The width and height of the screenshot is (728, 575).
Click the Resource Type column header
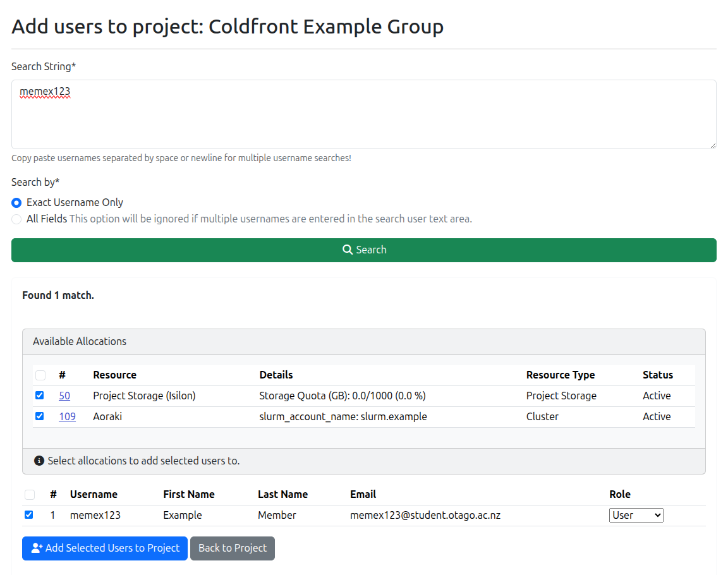tap(561, 375)
